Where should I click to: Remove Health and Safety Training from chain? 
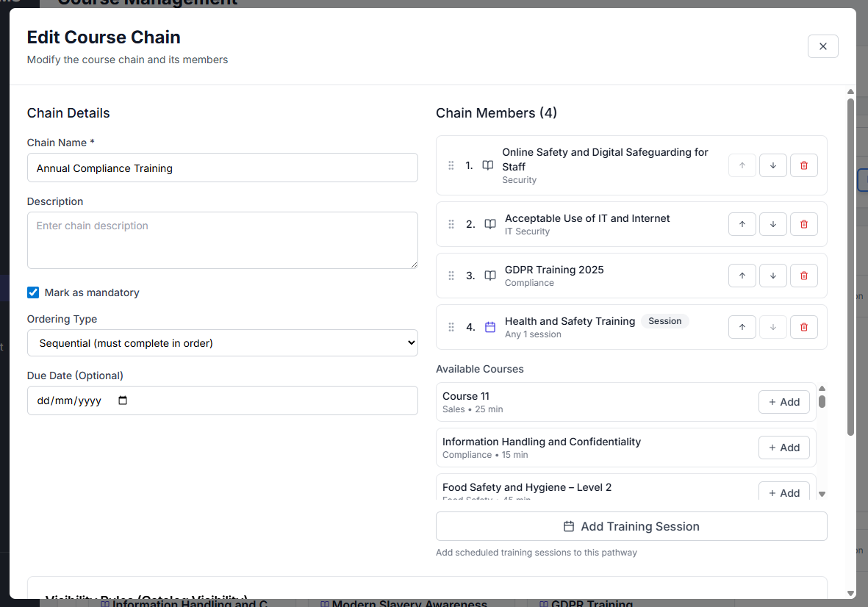803,327
